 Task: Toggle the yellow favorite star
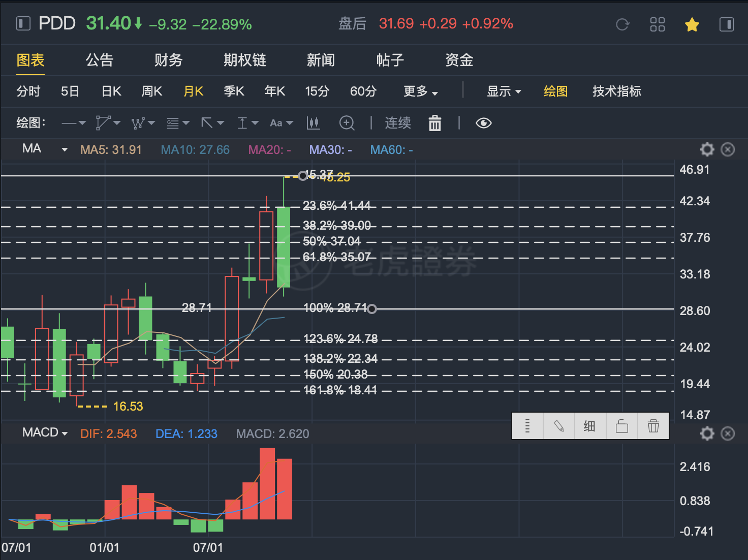692,24
